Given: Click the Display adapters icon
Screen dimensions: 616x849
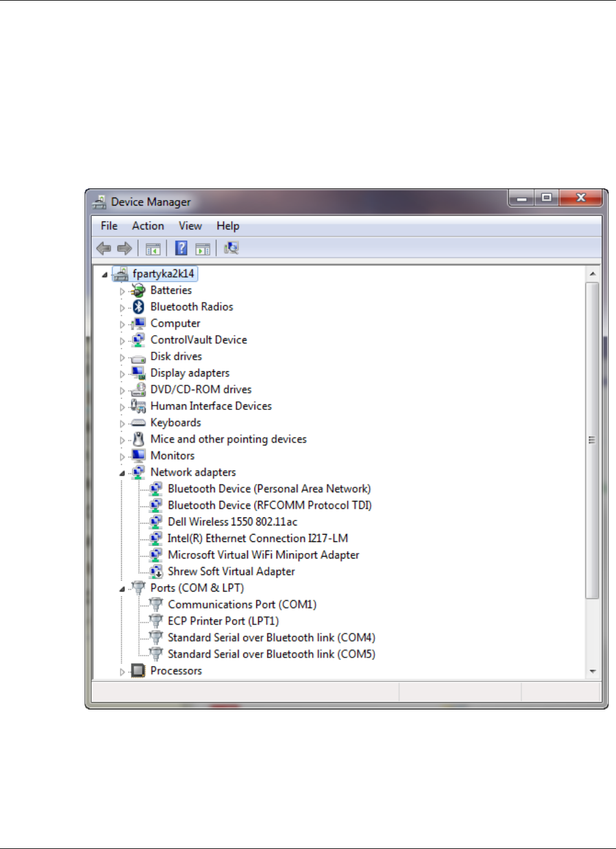Looking at the screenshot, I should tap(139, 373).
